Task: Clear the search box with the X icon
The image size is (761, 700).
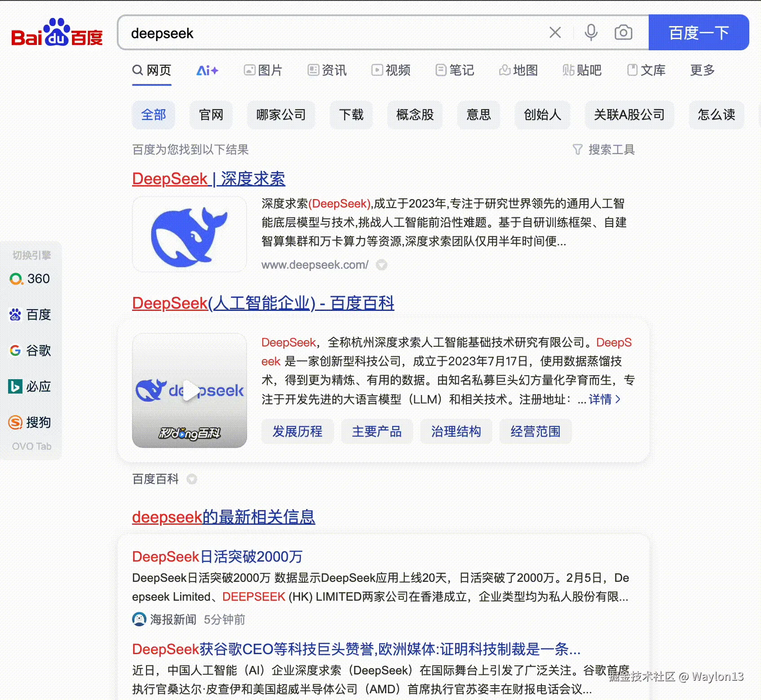Action: (x=555, y=32)
